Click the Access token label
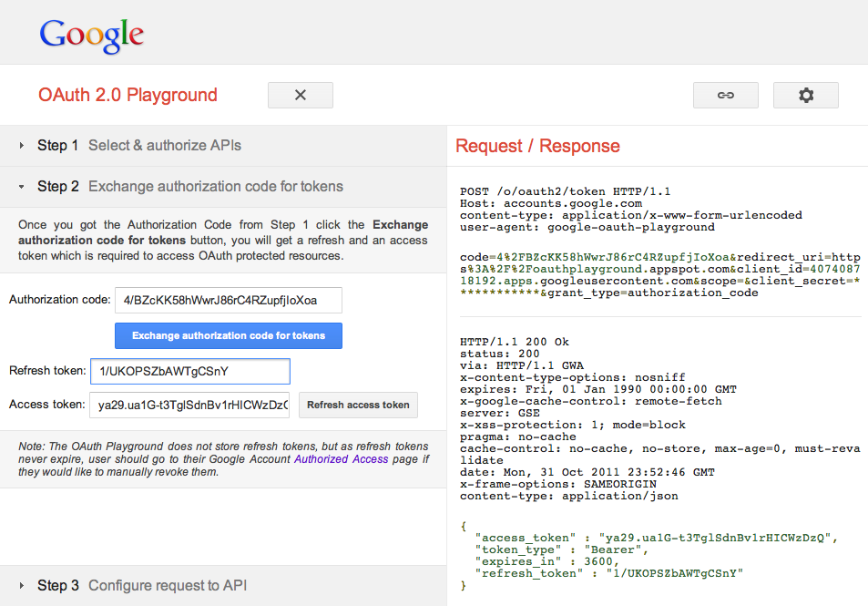 [47, 405]
